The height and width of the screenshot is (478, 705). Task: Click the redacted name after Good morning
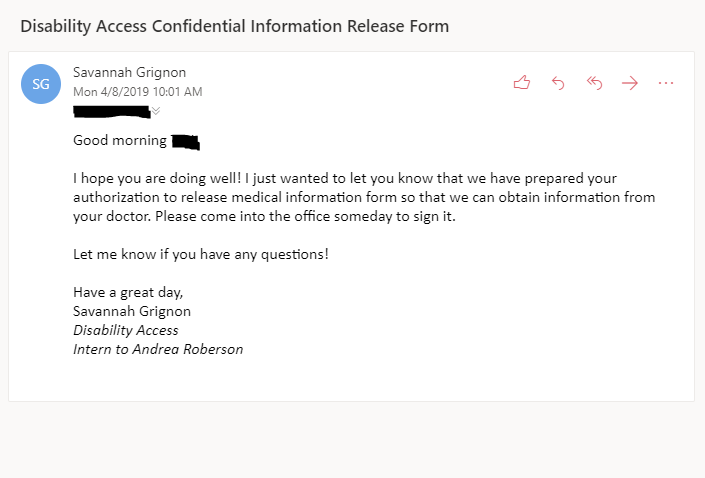[185, 141]
